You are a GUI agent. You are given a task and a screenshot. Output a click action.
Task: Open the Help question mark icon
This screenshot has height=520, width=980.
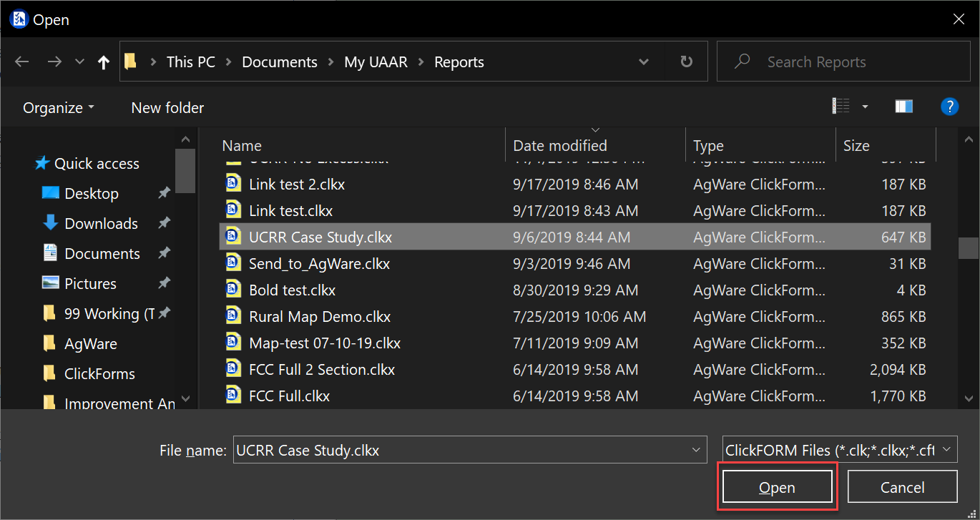[x=949, y=107]
